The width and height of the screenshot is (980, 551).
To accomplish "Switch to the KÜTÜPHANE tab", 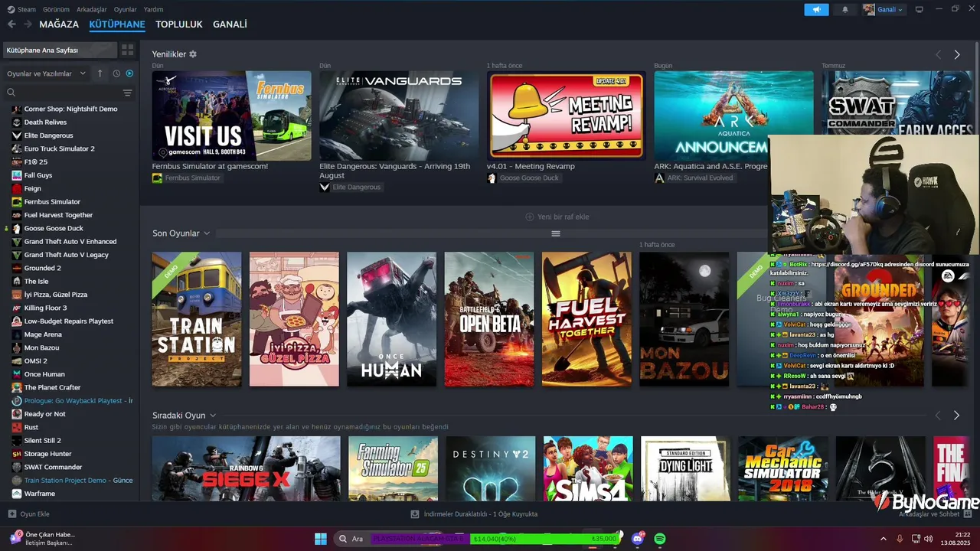I will [x=117, y=24].
